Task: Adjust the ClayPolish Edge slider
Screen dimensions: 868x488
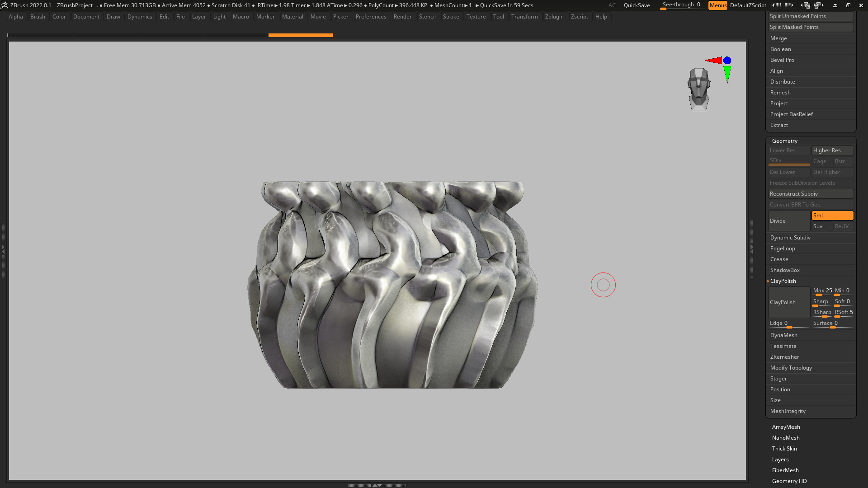Action: click(x=789, y=324)
